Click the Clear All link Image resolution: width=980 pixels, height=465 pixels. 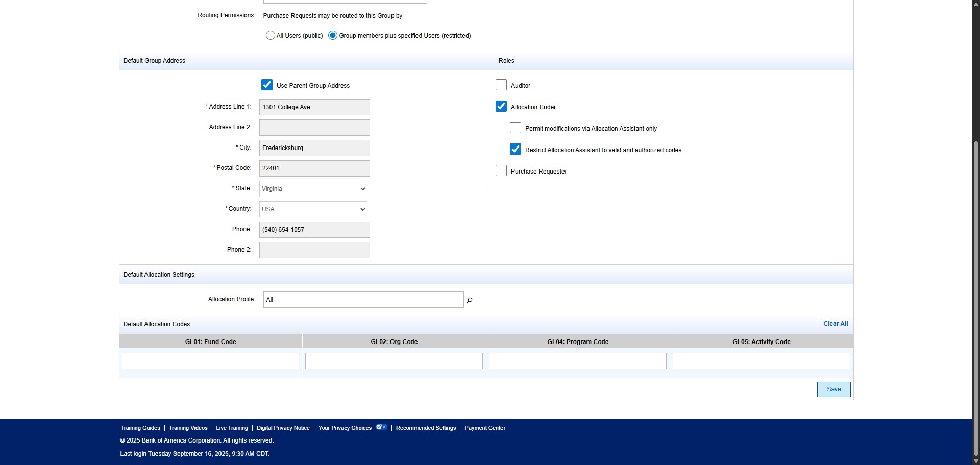(x=835, y=324)
